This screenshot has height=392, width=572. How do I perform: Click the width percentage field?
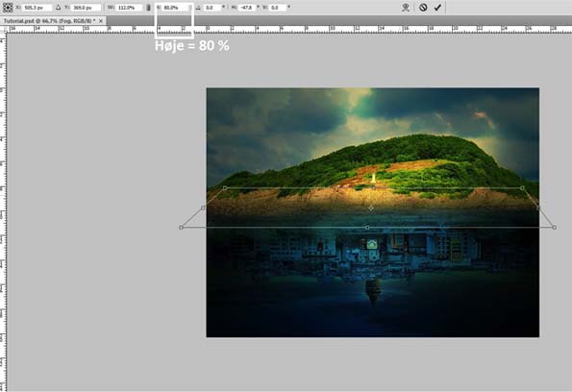[x=130, y=8]
